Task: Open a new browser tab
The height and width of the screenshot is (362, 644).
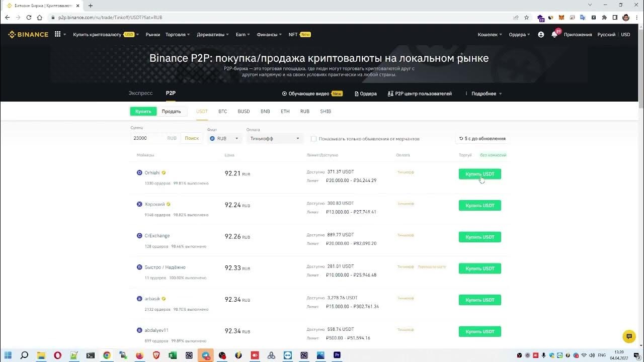Action: pyautogui.click(x=91, y=6)
